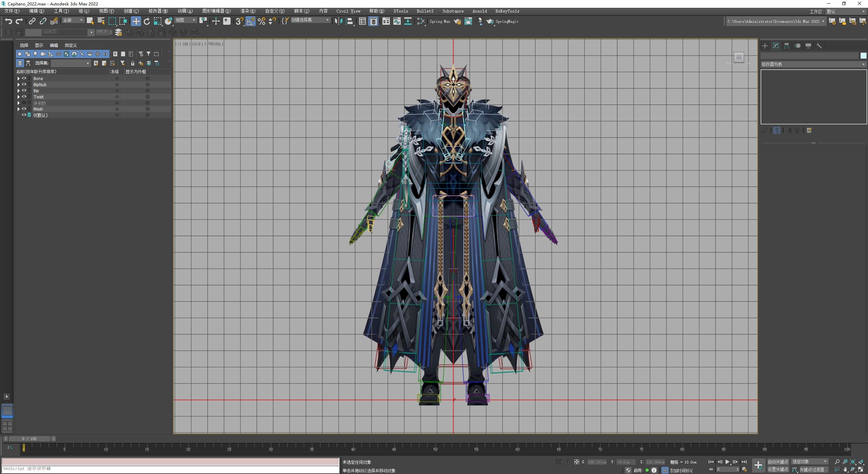
Task: Click the Undo arrow in main toolbar
Action: click(8, 21)
